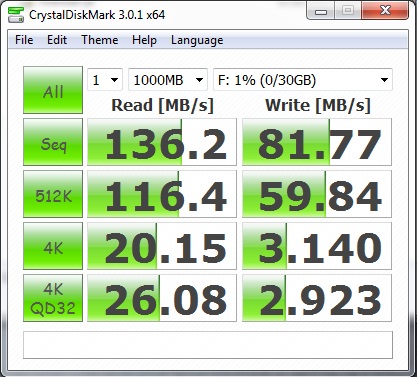Start the 4K random test
417x377 pixels.
coord(53,246)
